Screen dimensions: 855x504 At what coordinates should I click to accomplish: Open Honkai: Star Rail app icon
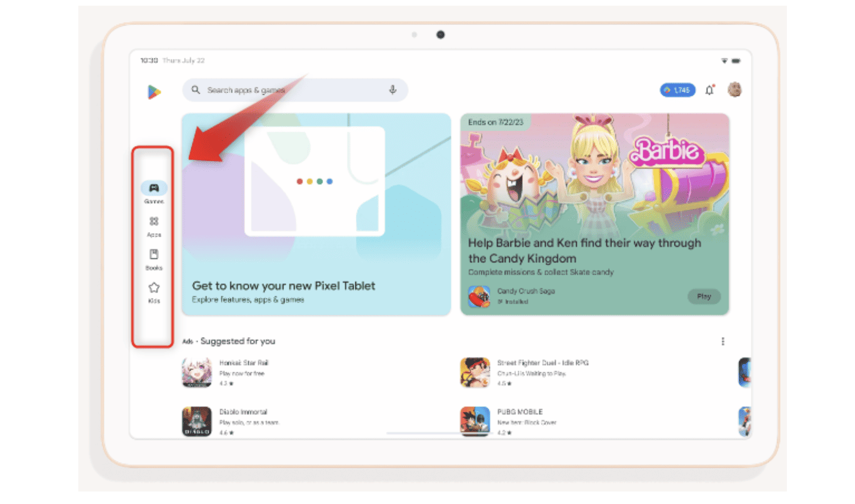click(x=196, y=372)
